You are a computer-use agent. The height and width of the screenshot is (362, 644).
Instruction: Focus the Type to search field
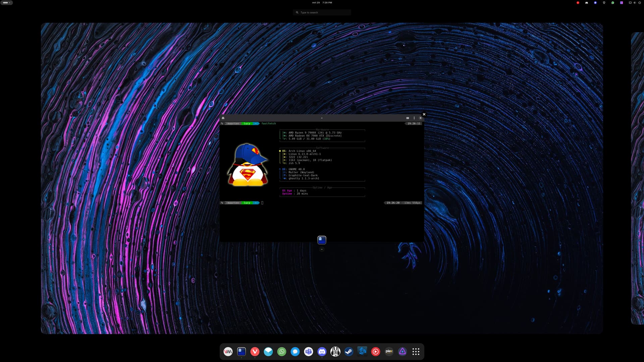click(322, 12)
